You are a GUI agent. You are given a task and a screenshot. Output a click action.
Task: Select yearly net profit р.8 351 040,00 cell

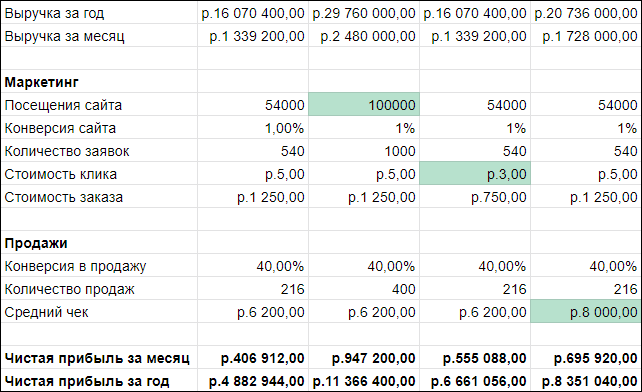(585, 380)
